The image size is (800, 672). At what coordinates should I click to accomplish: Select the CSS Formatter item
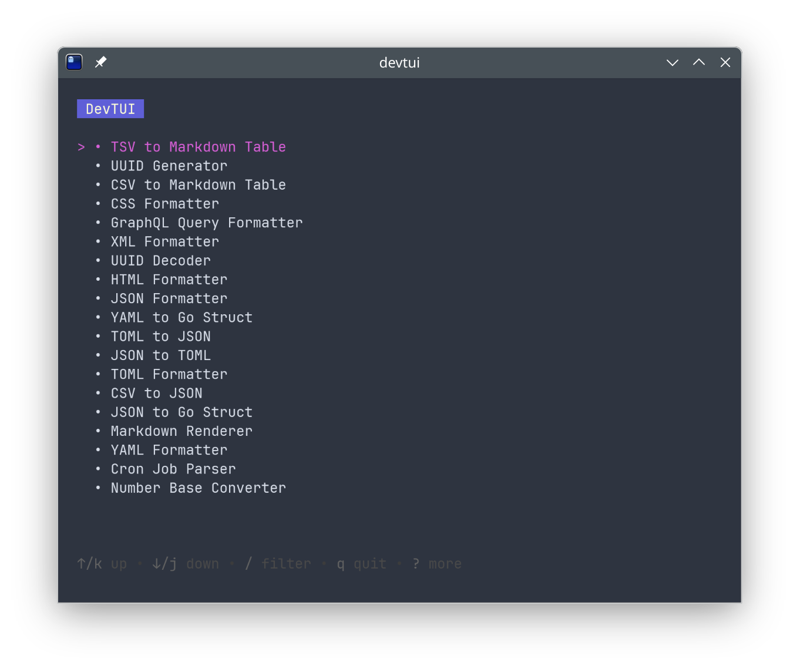(x=164, y=204)
